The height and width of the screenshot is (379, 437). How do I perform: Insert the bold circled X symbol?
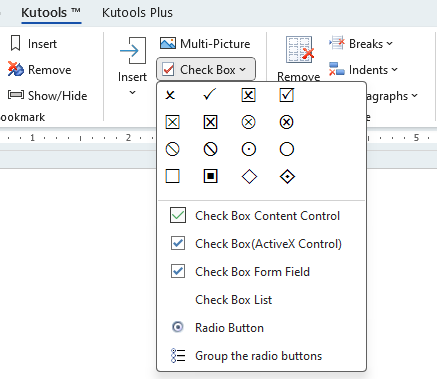[x=287, y=122]
